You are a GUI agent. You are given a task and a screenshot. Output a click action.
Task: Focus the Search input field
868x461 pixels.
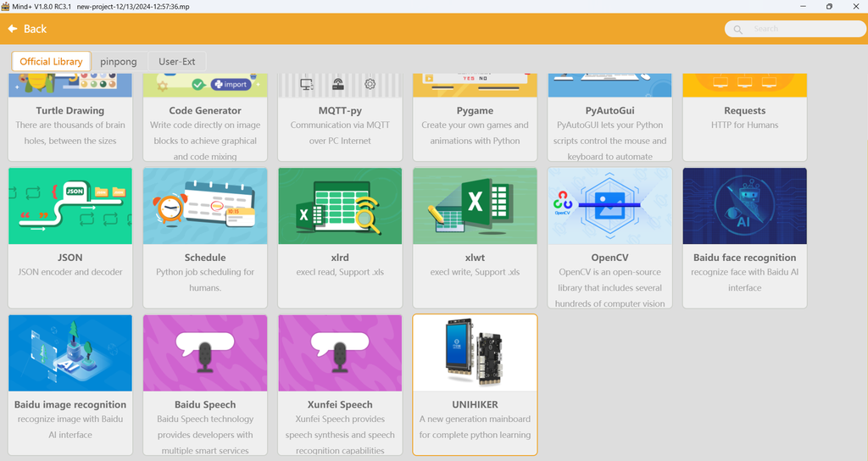(x=795, y=29)
